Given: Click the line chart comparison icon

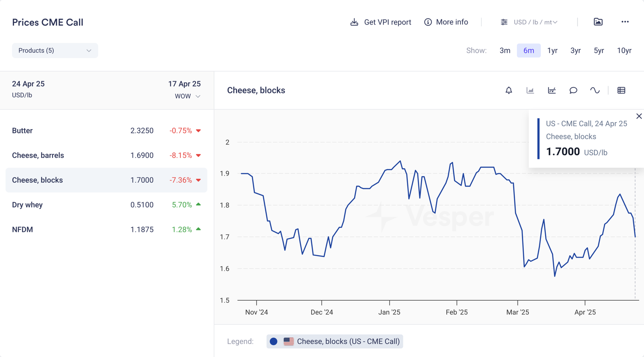Looking at the screenshot, I should [552, 90].
